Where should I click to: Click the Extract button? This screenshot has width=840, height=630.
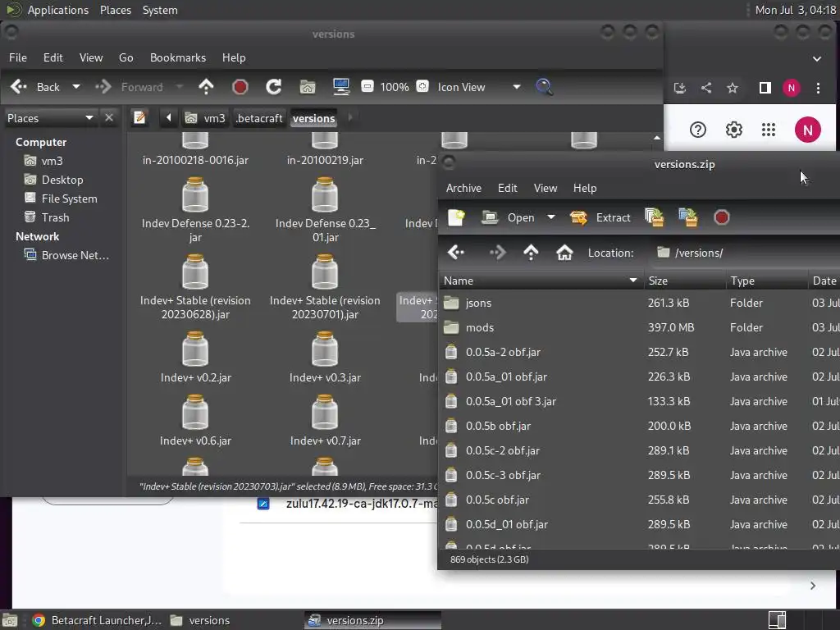pos(600,217)
